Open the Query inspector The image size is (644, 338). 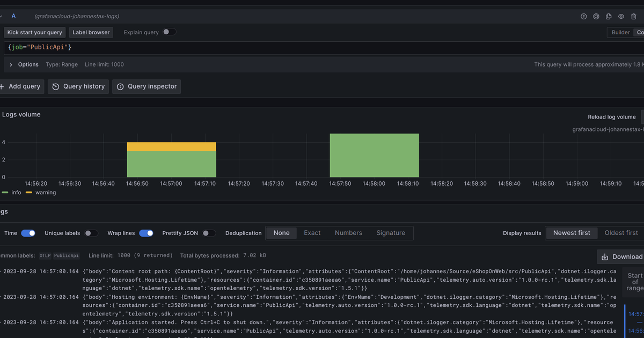[x=146, y=86]
